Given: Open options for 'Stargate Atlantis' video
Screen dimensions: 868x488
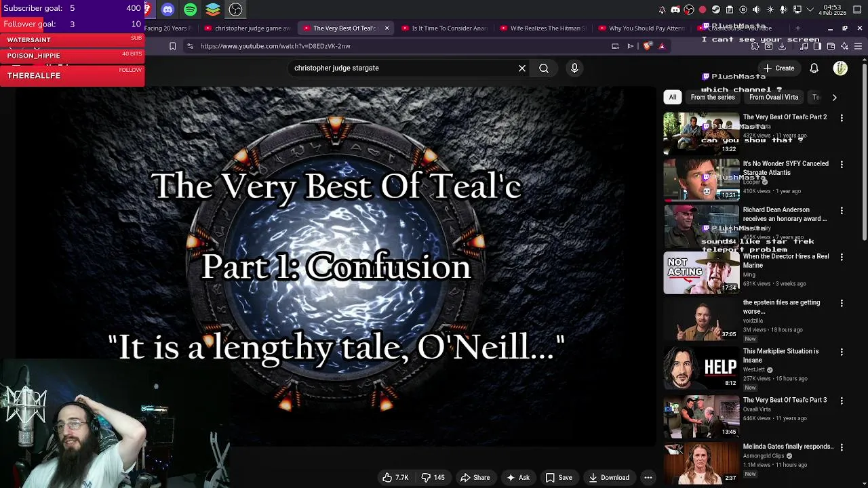Looking at the screenshot, I should (842, 165).
